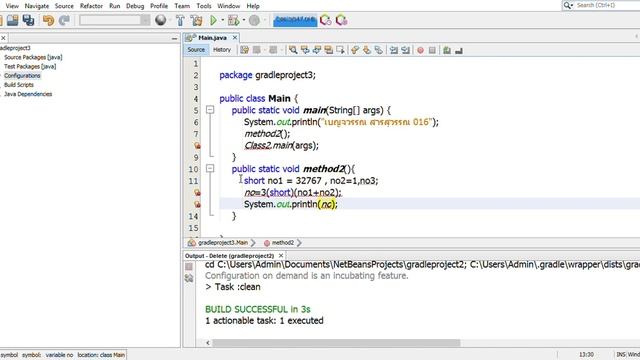The image size is (640, 360).
Task: Click the Redo arrow icon
Action: pyautogui.click(x=64, y=20)
